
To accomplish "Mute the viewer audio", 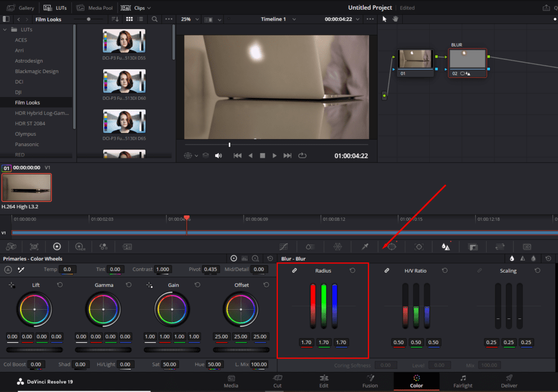I will pos(219,155).
